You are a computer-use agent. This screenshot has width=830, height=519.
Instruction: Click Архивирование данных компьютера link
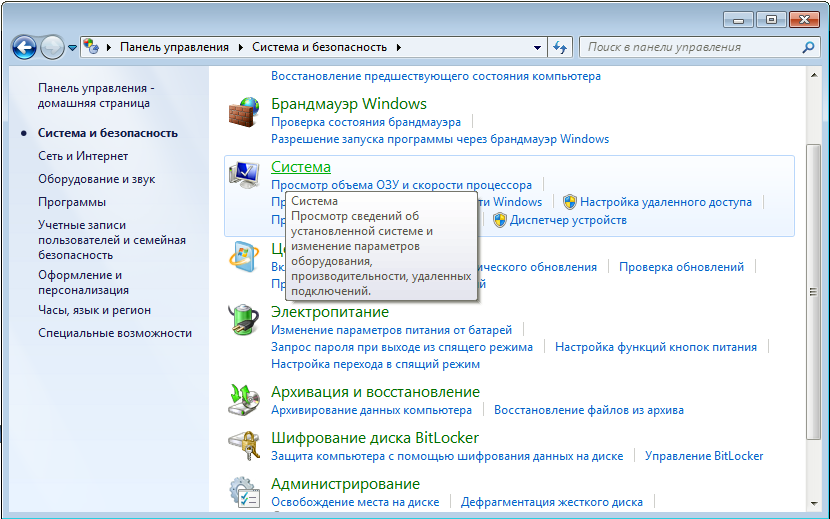(x=371, y=410)
